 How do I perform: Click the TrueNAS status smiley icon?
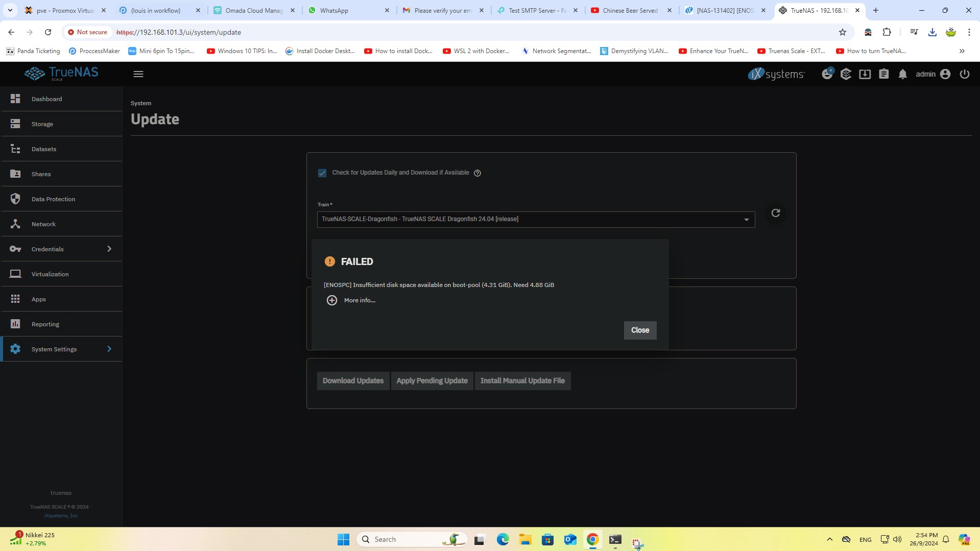(x=827, y=75)
